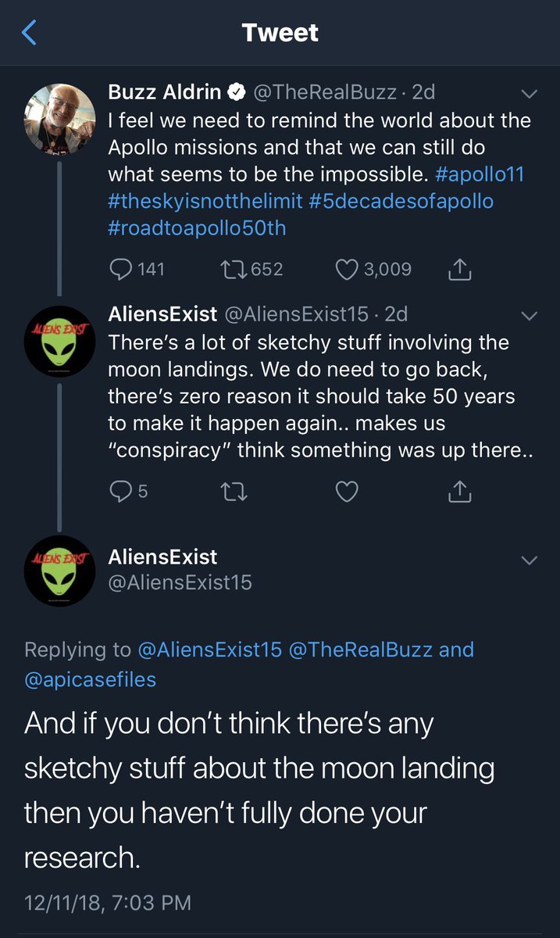Share AliensExist's reply tweet
This screenshot has height=938, width=560.
pyautogui.click(x=461, y=491)
